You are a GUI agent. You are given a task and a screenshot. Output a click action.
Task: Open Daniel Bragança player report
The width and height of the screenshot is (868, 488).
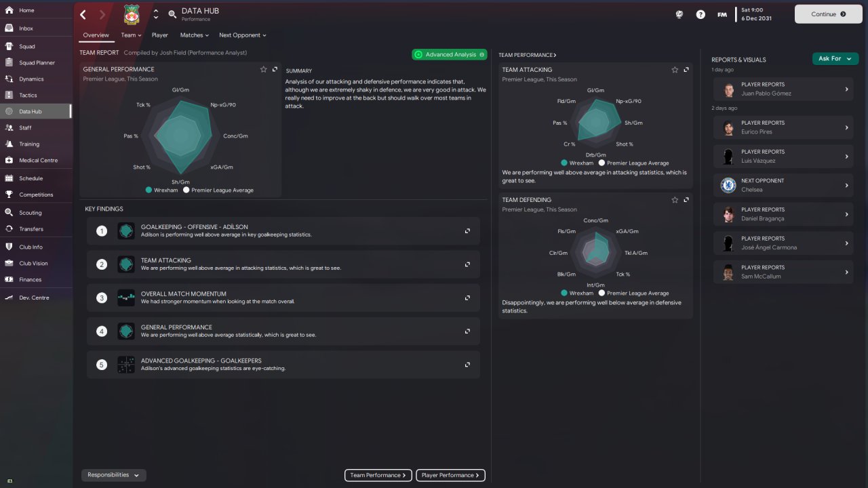[783, 214]
